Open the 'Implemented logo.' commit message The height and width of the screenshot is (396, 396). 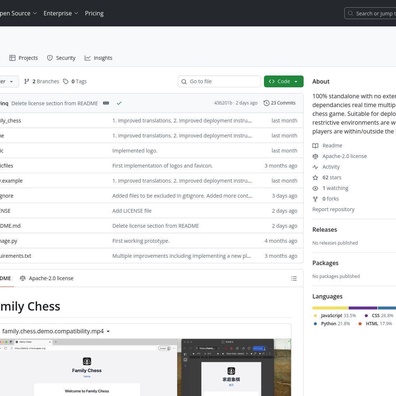[134, 151]
